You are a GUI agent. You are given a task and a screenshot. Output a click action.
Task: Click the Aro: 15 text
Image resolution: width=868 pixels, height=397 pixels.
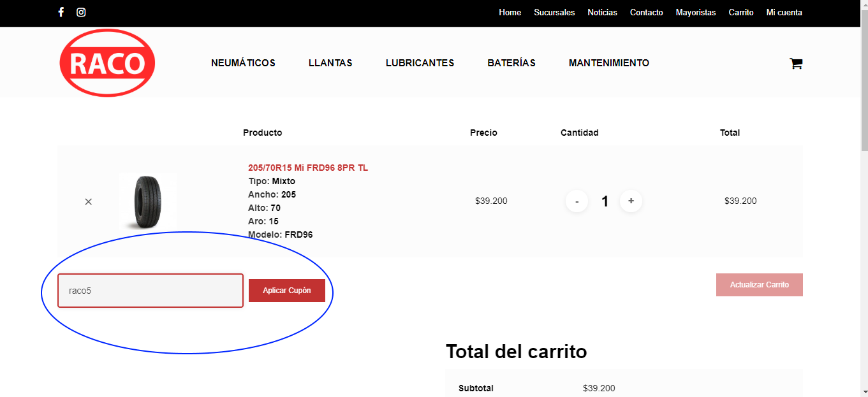[263, 221]
